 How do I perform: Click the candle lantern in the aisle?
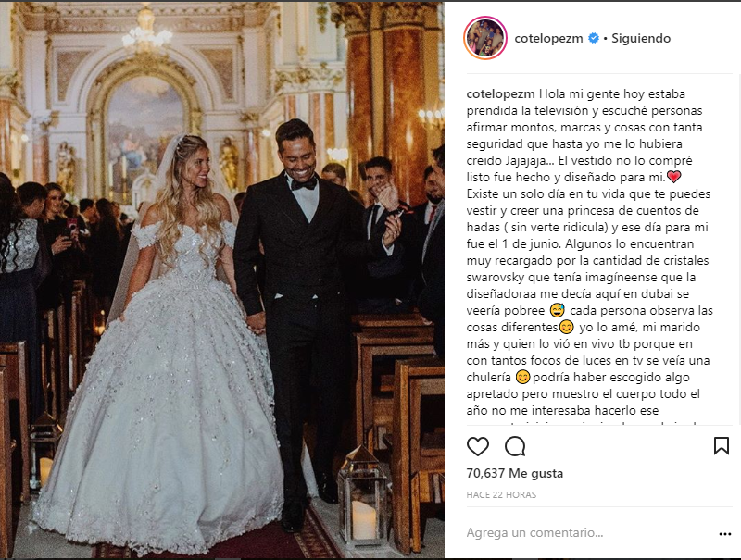click(x=363, y=504)
